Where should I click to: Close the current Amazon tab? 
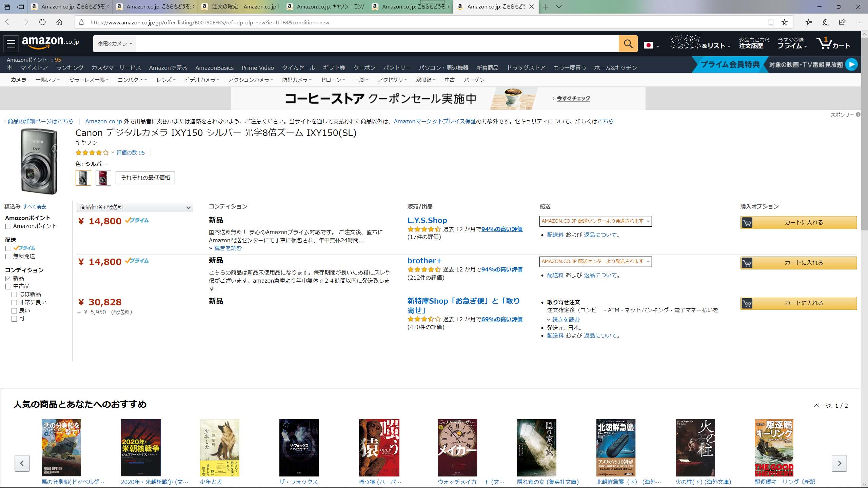tap(531, 7)
